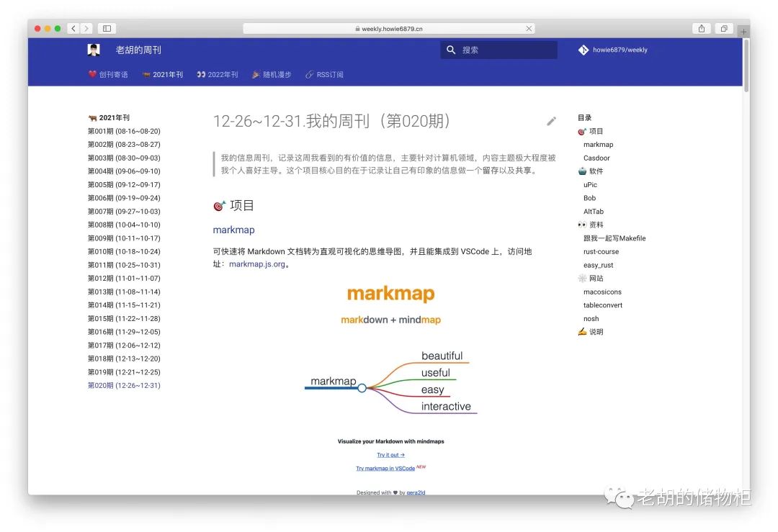This screenshot has width=778, height=532.
Task: Click the Safari forward arrow button
Action: (86, 28)
